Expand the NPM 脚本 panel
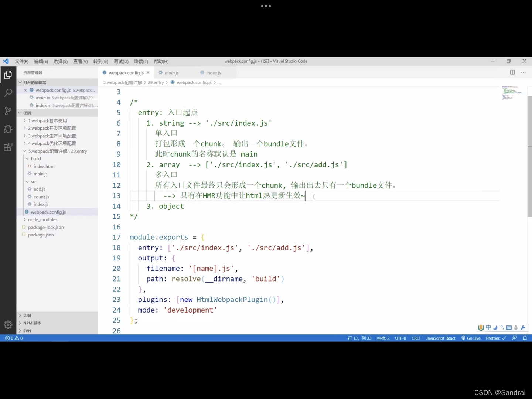Screen dimensions: 532x399 (57, 323)
